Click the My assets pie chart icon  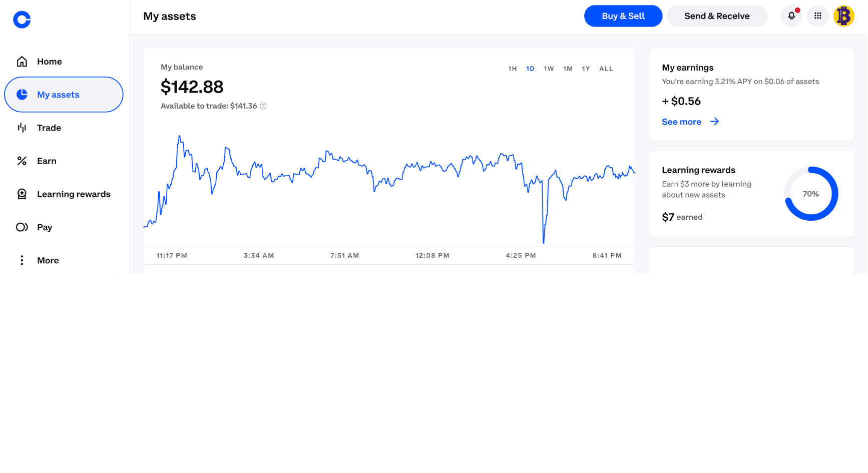22,95
